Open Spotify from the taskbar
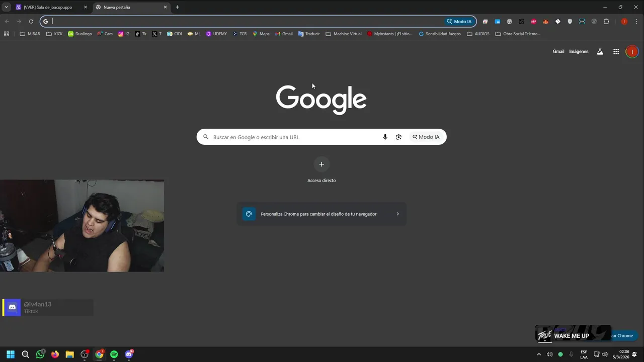 [x=114, y=354]
